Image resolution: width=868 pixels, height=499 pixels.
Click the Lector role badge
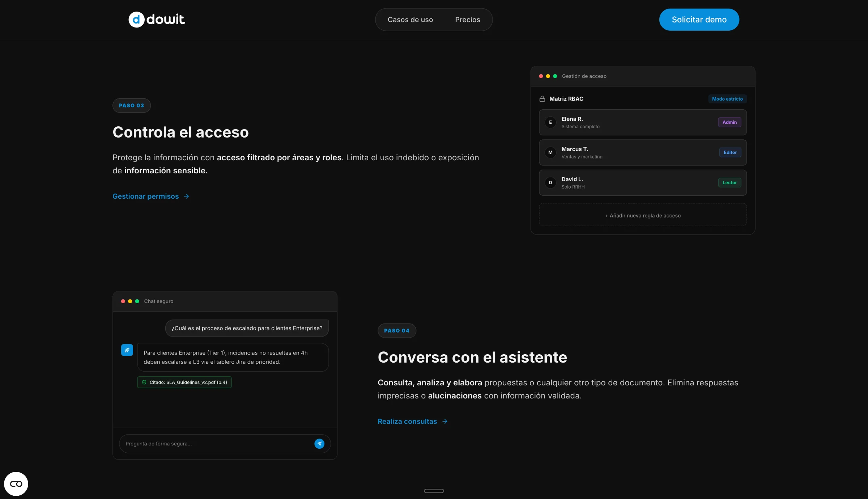(729, 183)
